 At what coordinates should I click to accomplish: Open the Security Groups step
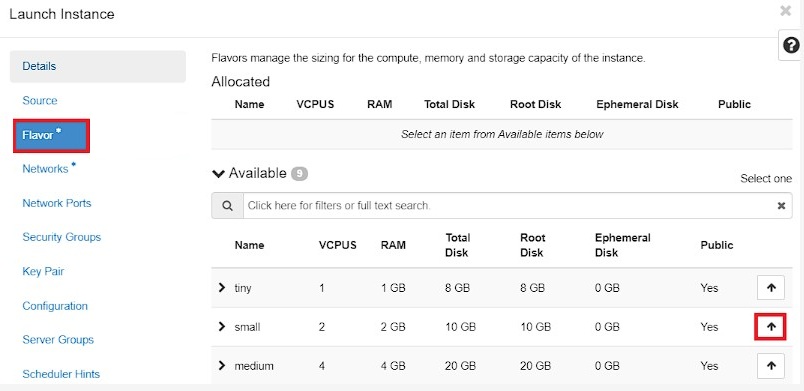(x=62, y=237)
